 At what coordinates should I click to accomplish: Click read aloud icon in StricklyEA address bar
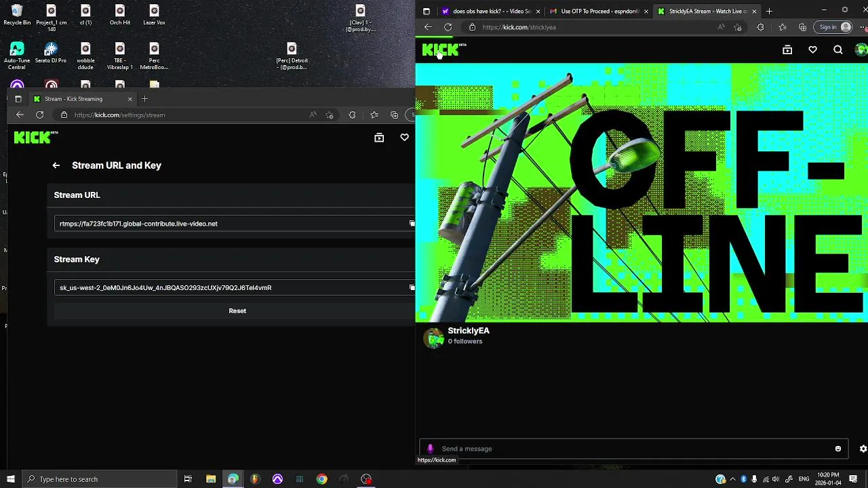click(721, 27)
